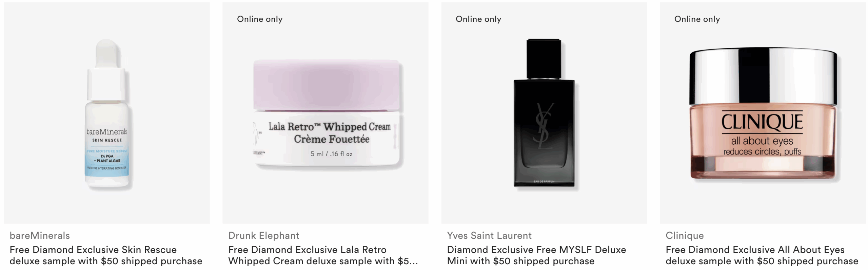Open Diamond Exclusive Free MYSLF Deluxe Mini title

536,255
